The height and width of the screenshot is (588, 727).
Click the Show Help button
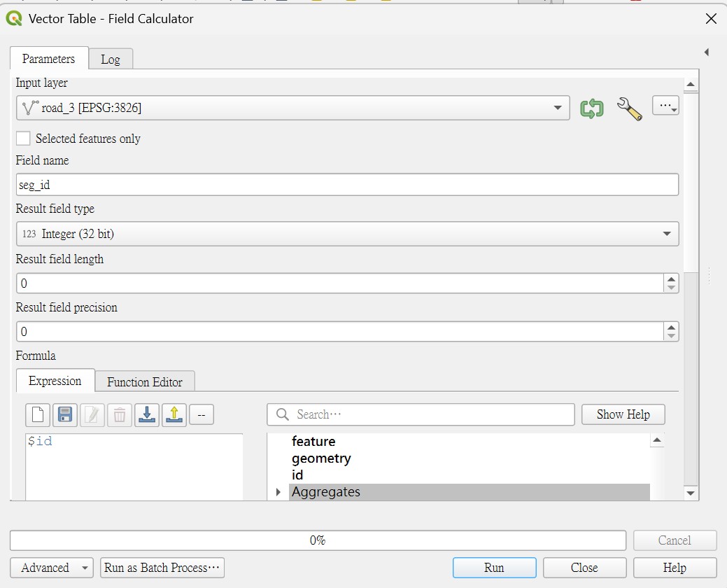click(623, 414)
